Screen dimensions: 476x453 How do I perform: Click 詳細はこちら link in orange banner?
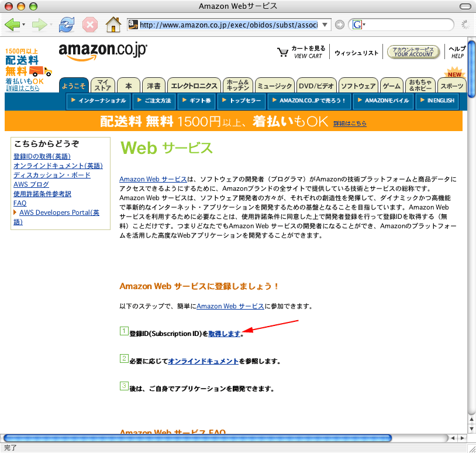tap(350, 123)
